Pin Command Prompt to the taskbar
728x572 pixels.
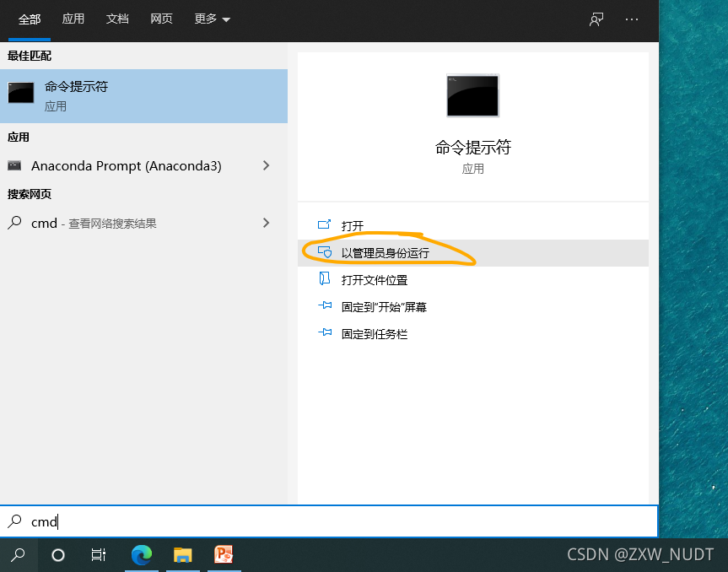[375, 333]
